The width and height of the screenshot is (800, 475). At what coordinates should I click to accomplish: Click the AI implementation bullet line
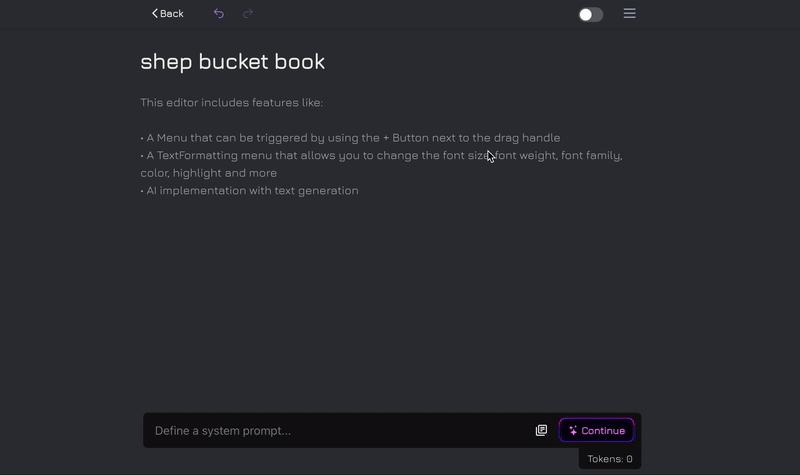click(250, 191)
